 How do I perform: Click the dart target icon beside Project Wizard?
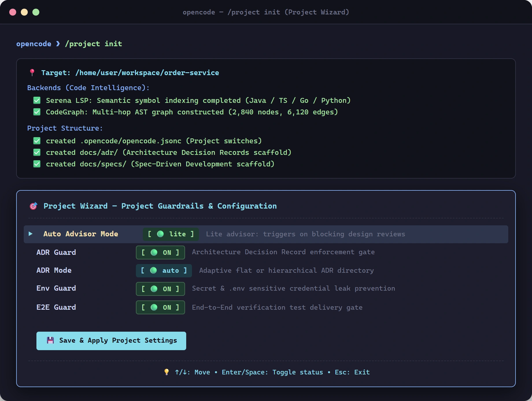pos(34,206)
